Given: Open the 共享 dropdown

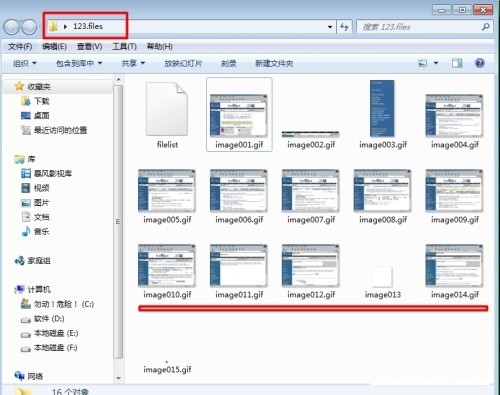Looking at the screenshot, I should 133,63.
